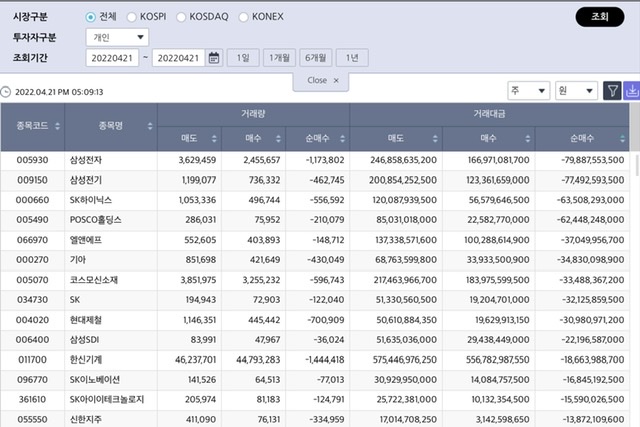Set period to 6개월
This screenshot has height=427, width=640.
[x=316, y=58]
